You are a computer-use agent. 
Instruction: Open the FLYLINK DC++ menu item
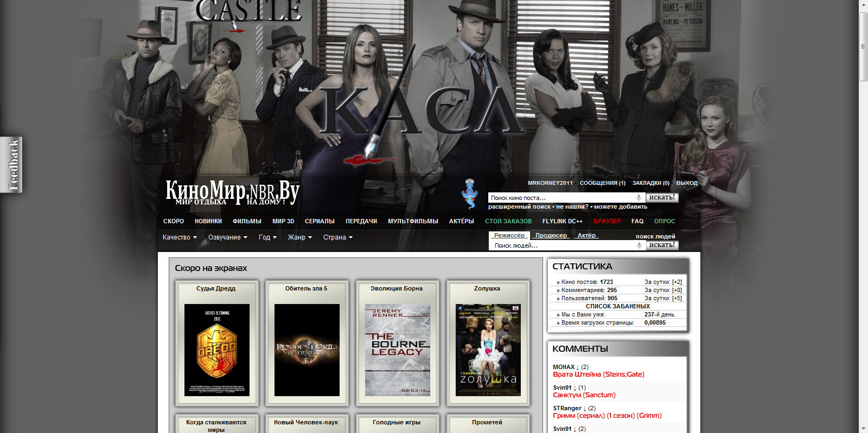click(x=563, y=221)
